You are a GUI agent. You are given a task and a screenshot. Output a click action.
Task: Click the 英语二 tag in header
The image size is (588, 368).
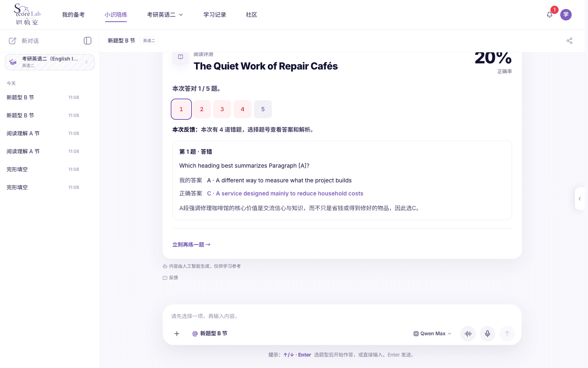[x=149, y=40]
